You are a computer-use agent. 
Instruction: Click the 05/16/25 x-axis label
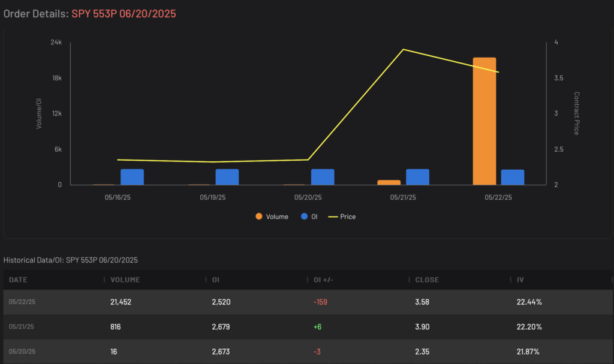[x=118, y=197]
